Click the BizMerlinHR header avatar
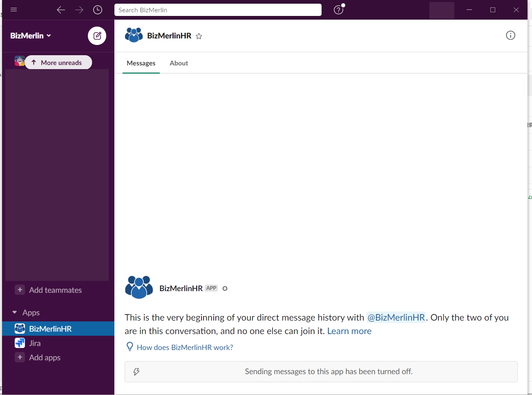 pyautogui.click(x=134, y=35)
